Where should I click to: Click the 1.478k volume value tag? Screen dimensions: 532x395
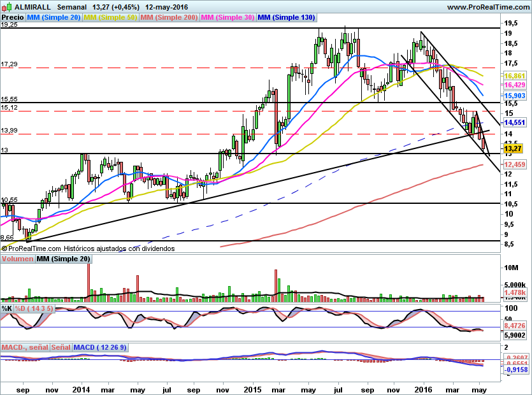[515, 292]
